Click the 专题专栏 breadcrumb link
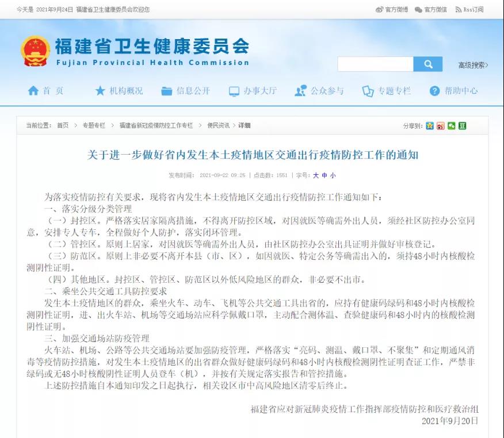This screenshot has width=504, height=438. pos(94,125)
